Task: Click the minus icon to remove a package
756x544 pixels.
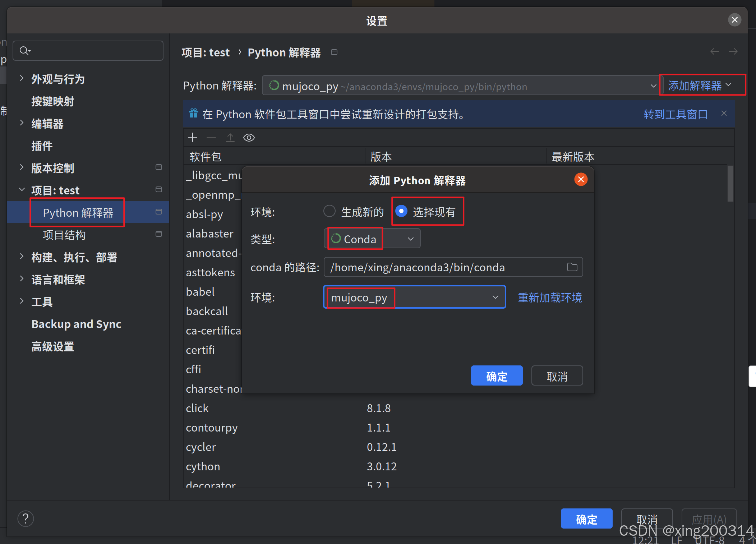Action: point(211,138)
